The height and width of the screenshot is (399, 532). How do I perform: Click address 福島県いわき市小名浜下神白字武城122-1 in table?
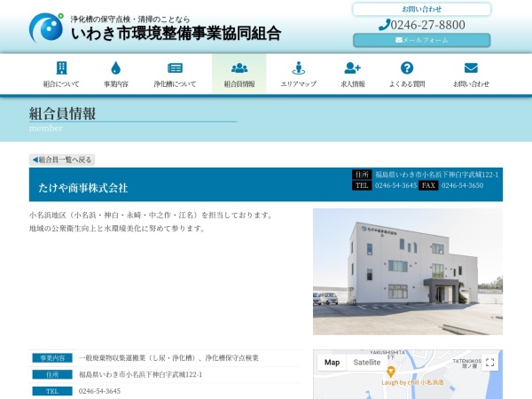[140, 374]
